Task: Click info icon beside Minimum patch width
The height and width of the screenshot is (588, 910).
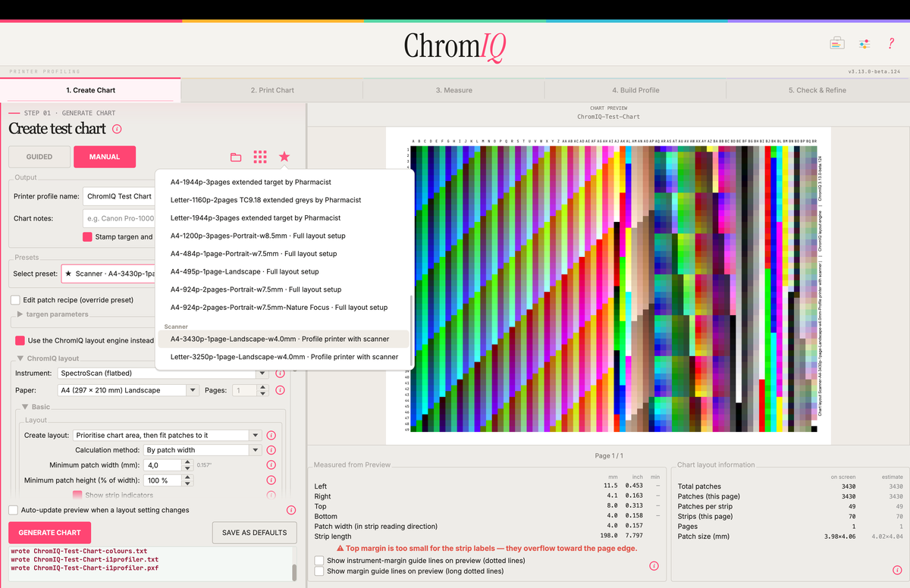Action: click(271, 464)
